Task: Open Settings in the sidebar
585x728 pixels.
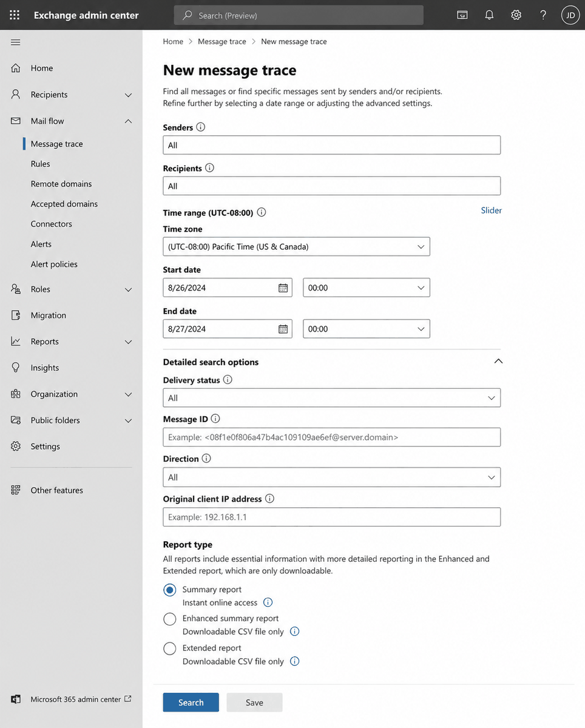Action: (x=46, y=447)
